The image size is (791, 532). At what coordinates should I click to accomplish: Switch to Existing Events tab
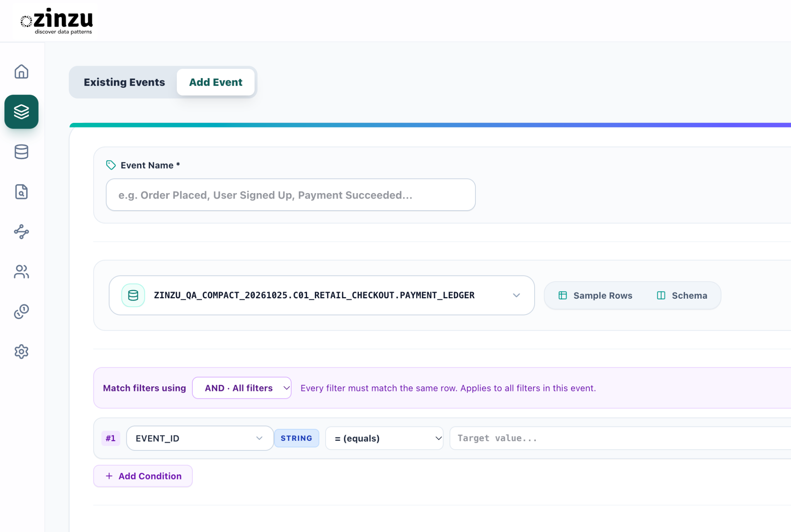pos(124,82)
